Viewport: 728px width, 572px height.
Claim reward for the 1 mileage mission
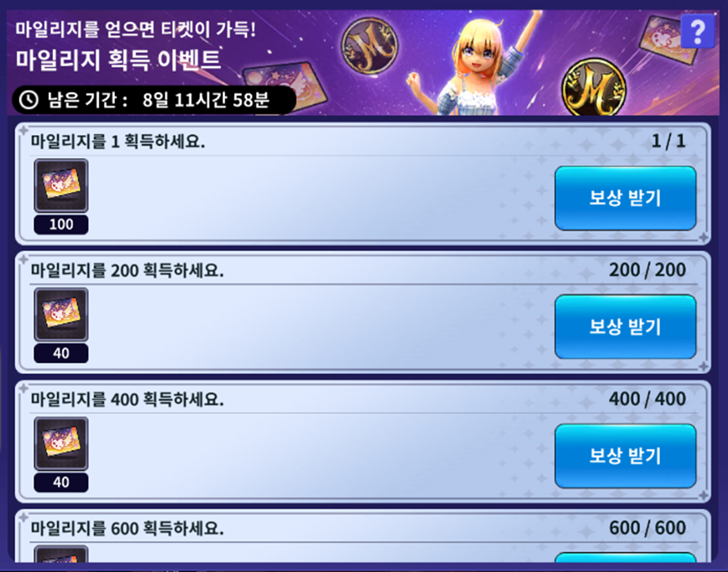(x=625, y=198)
